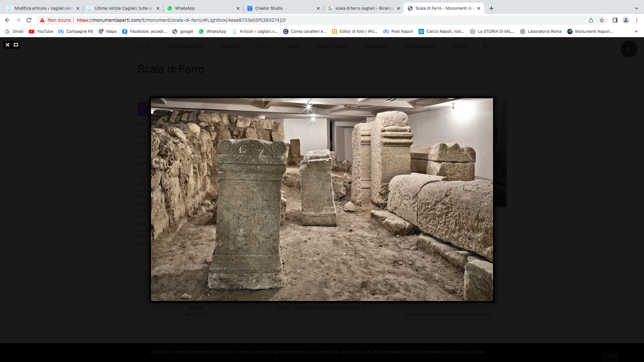
Task: Click the lightbox photo of Roman tombstones
Action: click(322, 199)
